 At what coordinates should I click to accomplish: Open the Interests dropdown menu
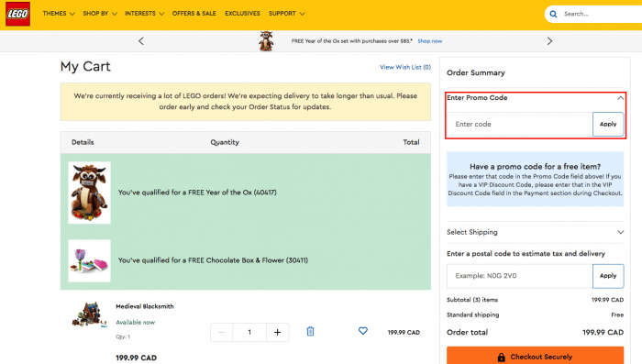point(145,14)
